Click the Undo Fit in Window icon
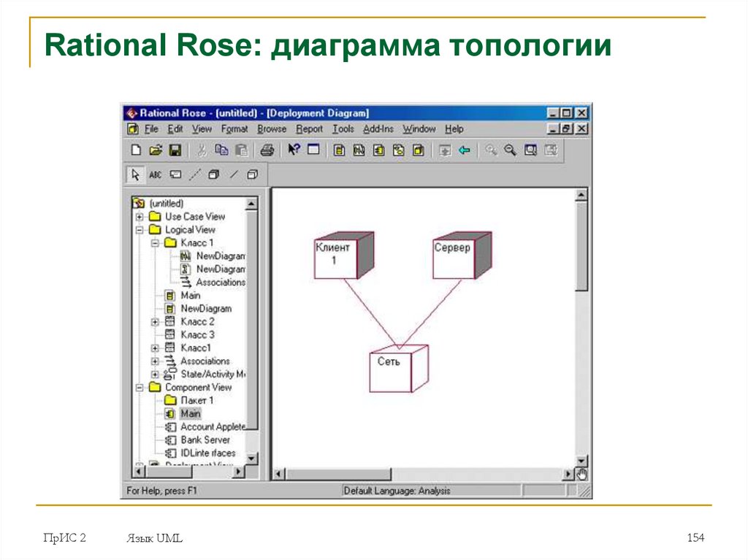Screen dimensions: 748x560 tap(551, 150)
